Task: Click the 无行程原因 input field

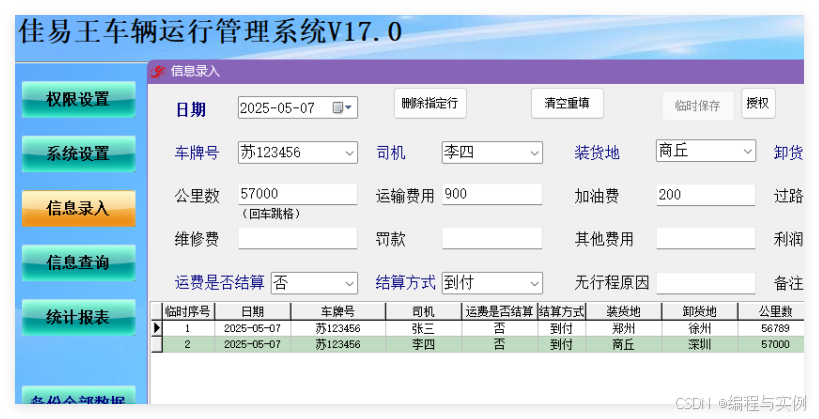Action: [x=706, y=283]
